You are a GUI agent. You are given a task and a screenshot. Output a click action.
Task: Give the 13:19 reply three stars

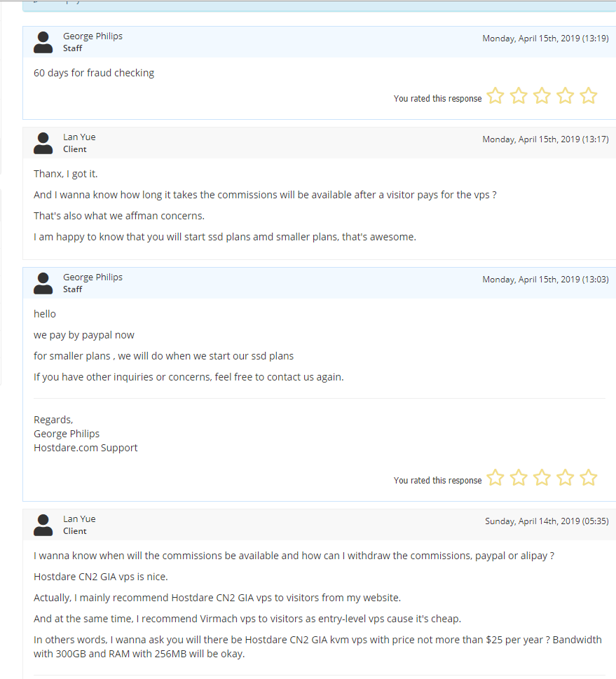pos(542,96)
